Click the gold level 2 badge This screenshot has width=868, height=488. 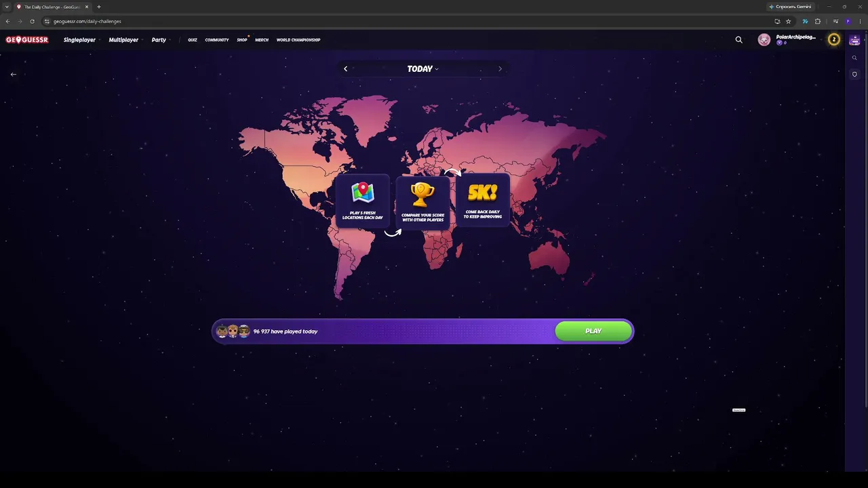click(834, 40)
